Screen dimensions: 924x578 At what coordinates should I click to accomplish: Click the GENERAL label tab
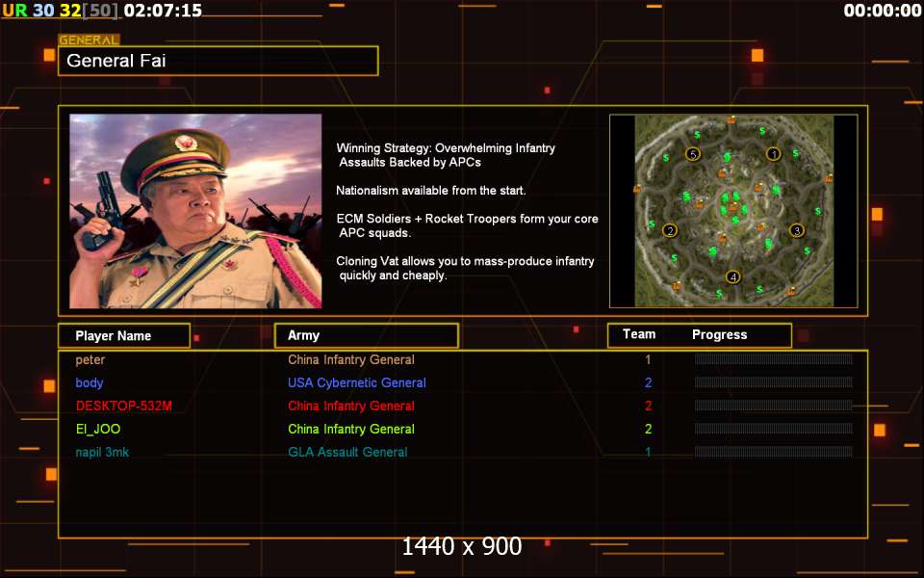pyautogui.click(x=89, y=40)
